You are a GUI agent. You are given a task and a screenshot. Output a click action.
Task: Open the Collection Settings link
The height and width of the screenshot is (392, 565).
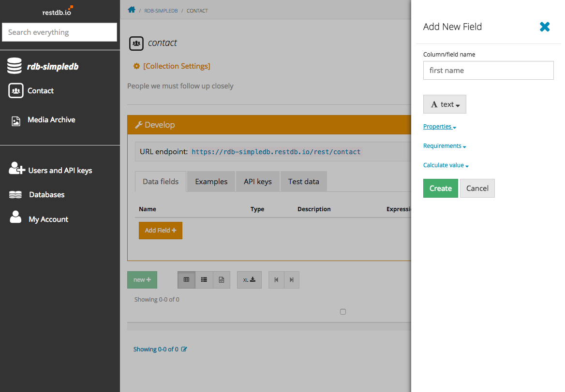177,66
